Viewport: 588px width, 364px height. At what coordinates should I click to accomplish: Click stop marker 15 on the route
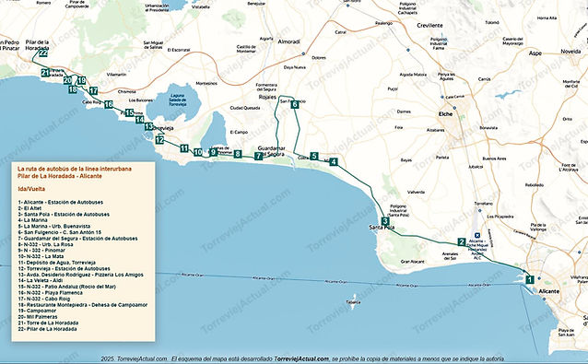(129, 112)
